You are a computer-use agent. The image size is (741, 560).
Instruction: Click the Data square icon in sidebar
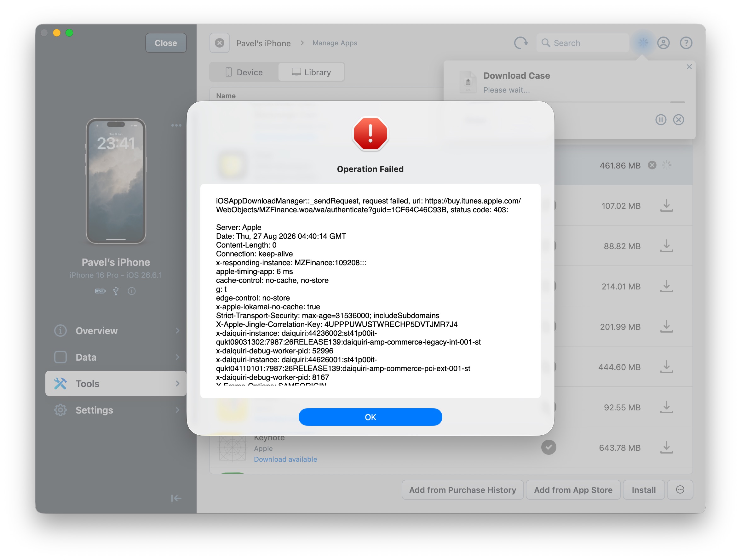(60, 357)
